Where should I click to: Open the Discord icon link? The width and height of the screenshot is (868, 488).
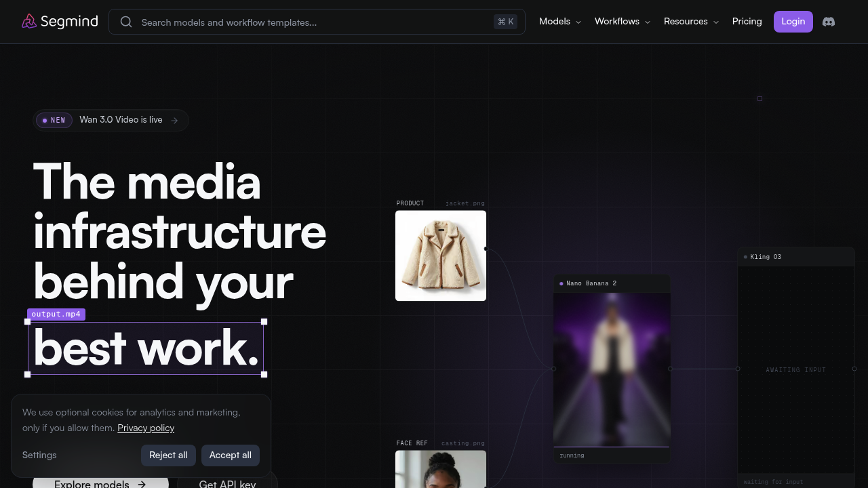point(829,22)
